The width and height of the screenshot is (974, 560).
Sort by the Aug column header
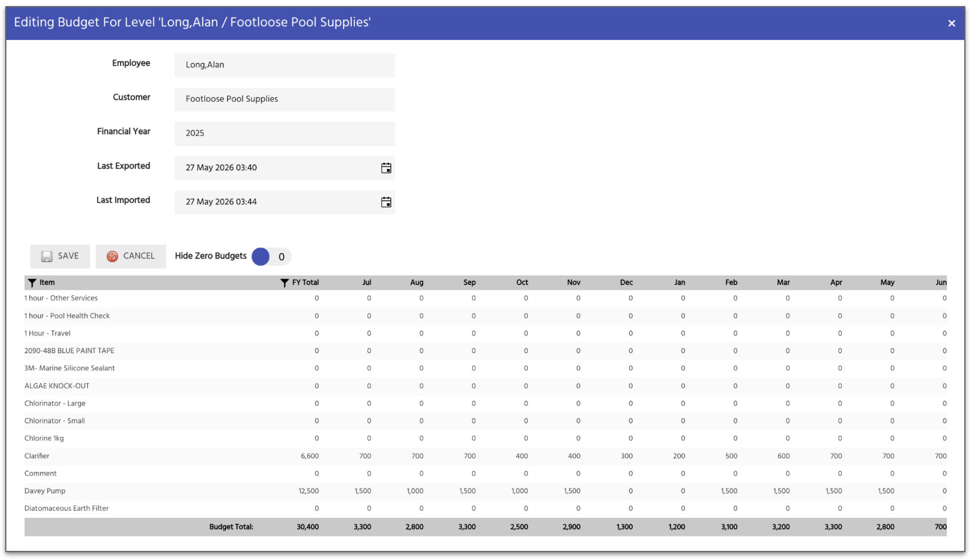pos(417,283)
